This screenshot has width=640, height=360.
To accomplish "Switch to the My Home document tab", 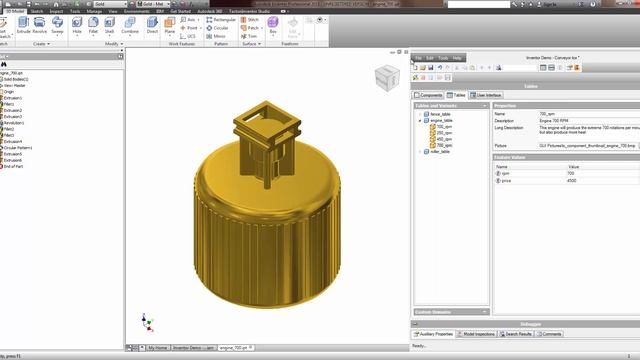I will coord(158,348).
